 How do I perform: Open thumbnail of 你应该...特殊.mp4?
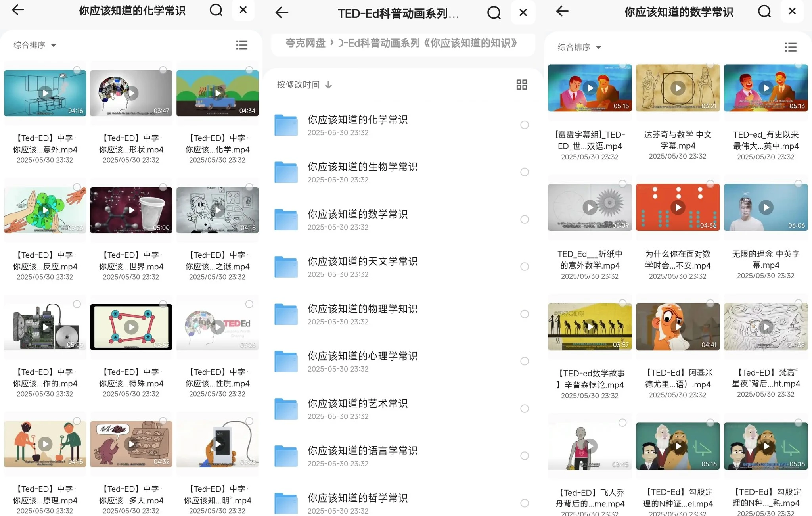pos(131,327)
